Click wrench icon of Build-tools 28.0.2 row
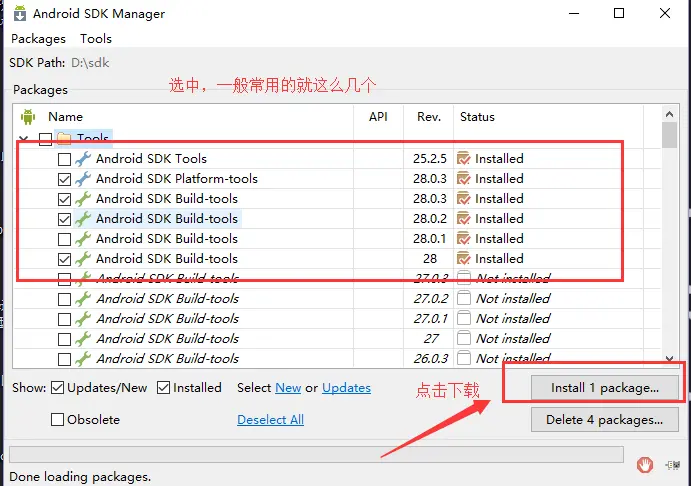 click(x=83, y=219)
